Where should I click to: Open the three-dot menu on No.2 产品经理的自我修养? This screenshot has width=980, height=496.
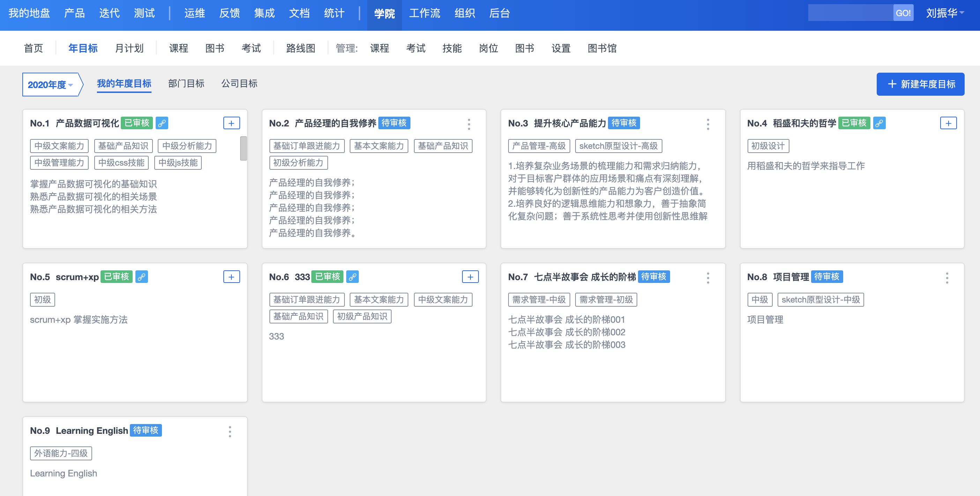pos(469,124)
